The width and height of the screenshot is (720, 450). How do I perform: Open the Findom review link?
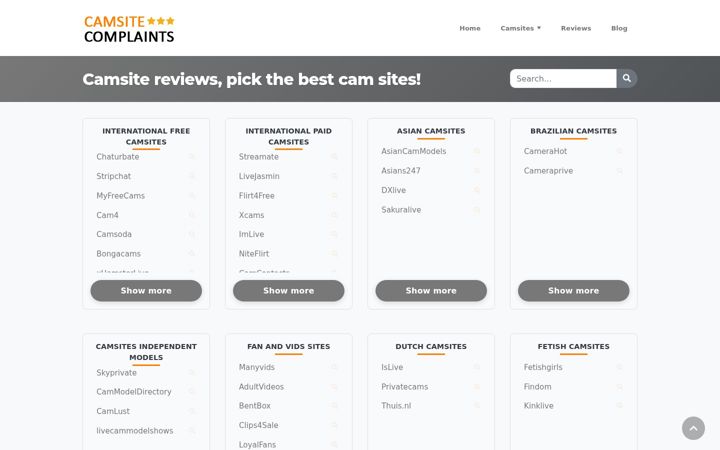(537, 387)
